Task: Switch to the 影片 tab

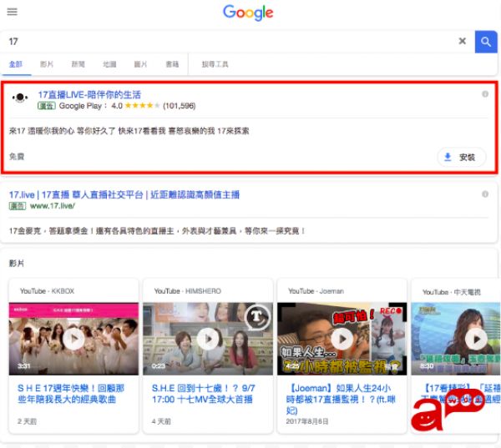Action: [47, 64]
